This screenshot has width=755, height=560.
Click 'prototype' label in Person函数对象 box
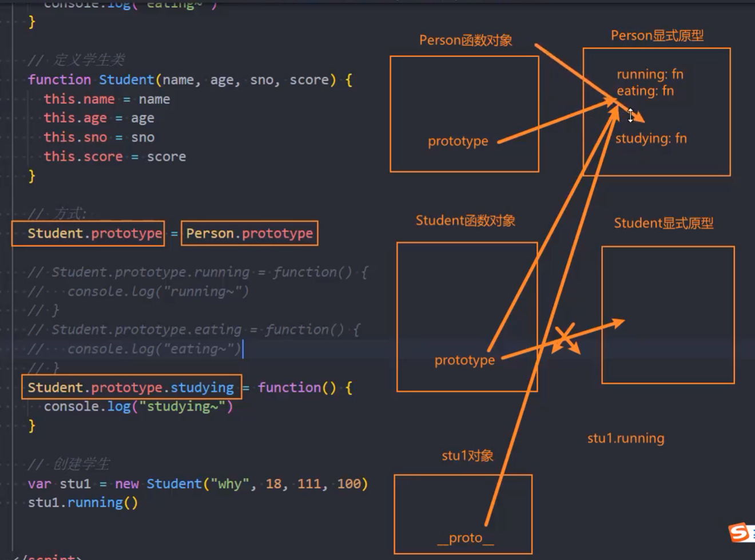(x=458, y=141)
